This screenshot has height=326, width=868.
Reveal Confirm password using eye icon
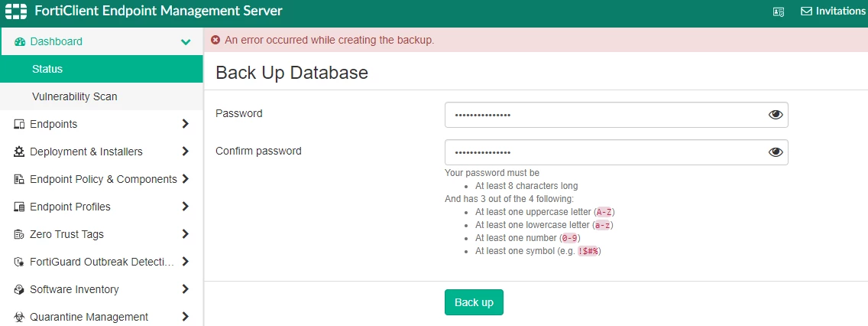pyautogui.click(x=776, y=152)
